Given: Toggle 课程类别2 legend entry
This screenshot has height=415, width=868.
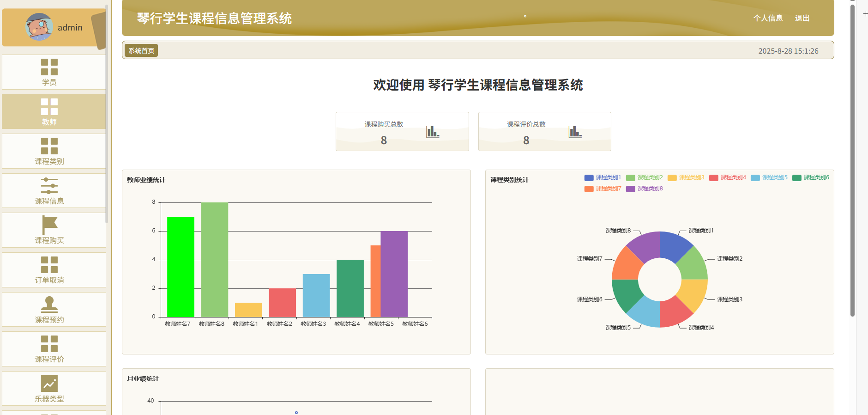Looking at the screenshot, I should 644,177.
